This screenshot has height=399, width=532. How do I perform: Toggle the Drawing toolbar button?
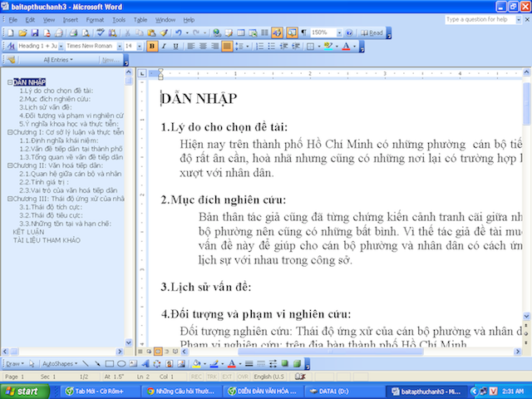coord(277,33)
